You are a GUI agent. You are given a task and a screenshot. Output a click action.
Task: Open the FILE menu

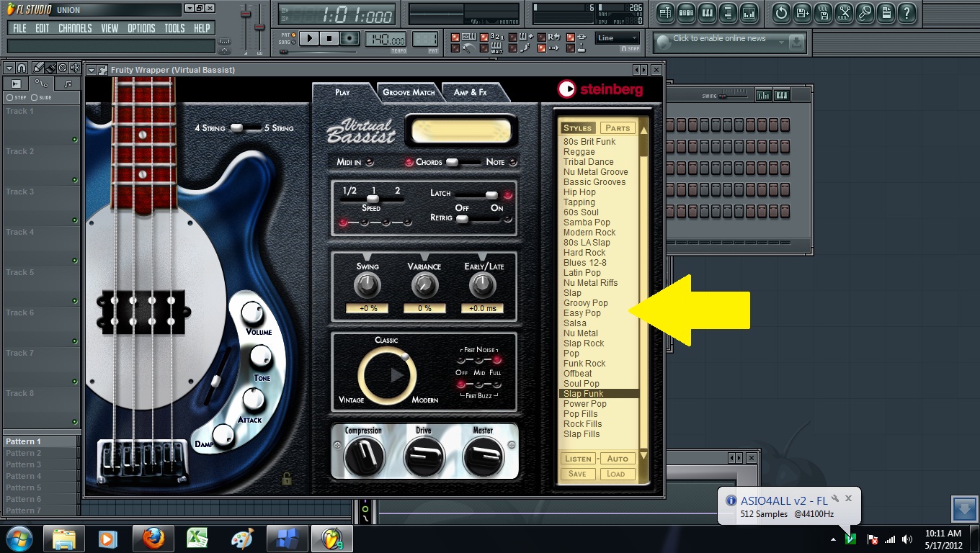pos(19,28)
